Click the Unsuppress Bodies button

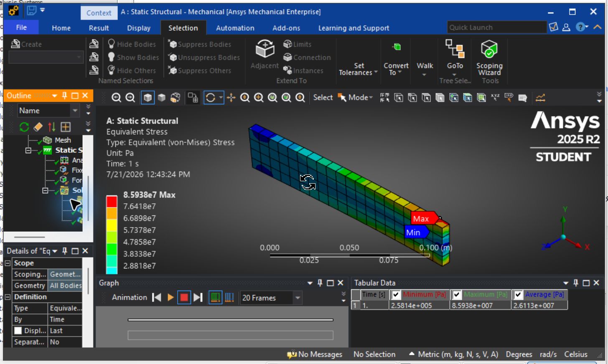(x=204, y=57)
